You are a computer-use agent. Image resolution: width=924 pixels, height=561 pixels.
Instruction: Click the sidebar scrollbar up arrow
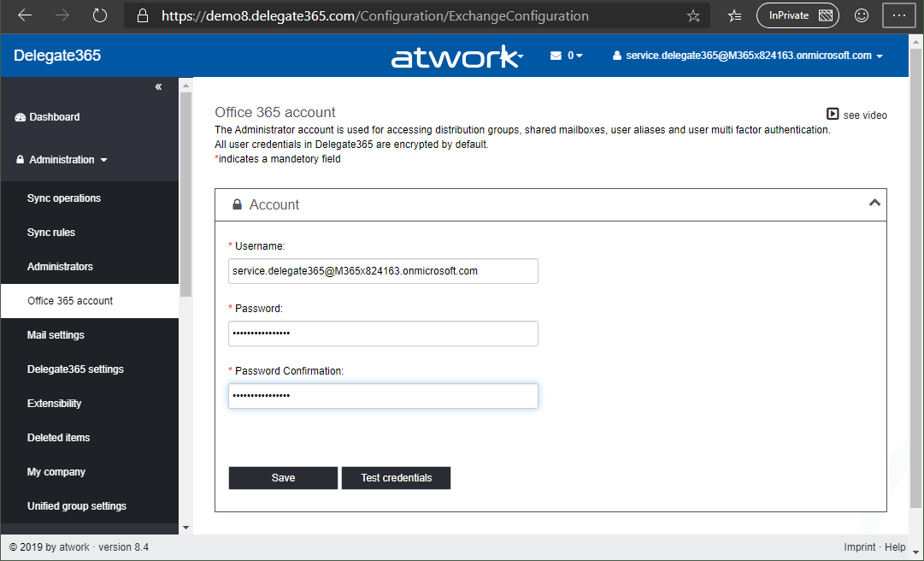click(185, 86)
